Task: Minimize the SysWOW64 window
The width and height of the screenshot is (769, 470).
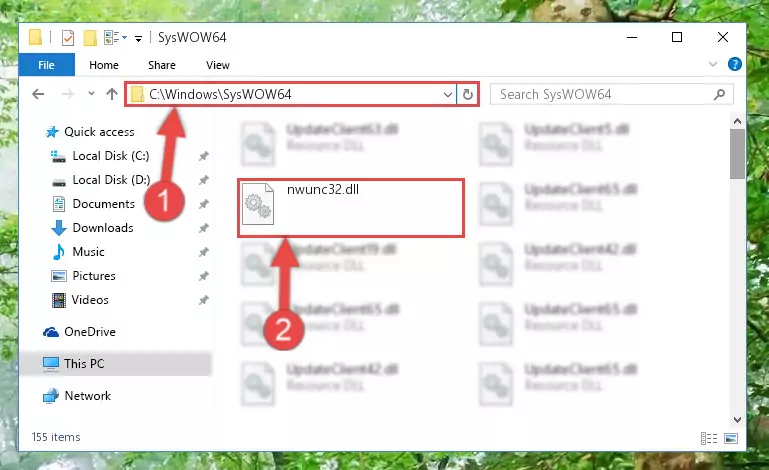Action: click(632, 37)
